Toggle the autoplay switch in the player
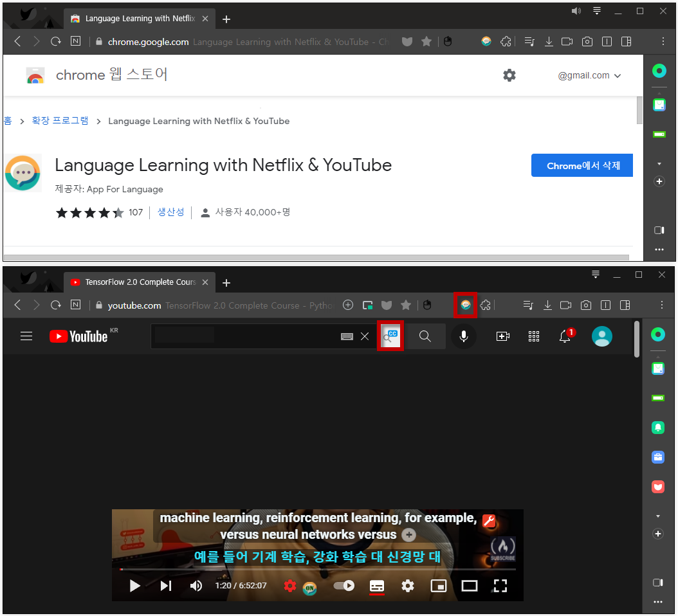 click(x=344, y=585)
